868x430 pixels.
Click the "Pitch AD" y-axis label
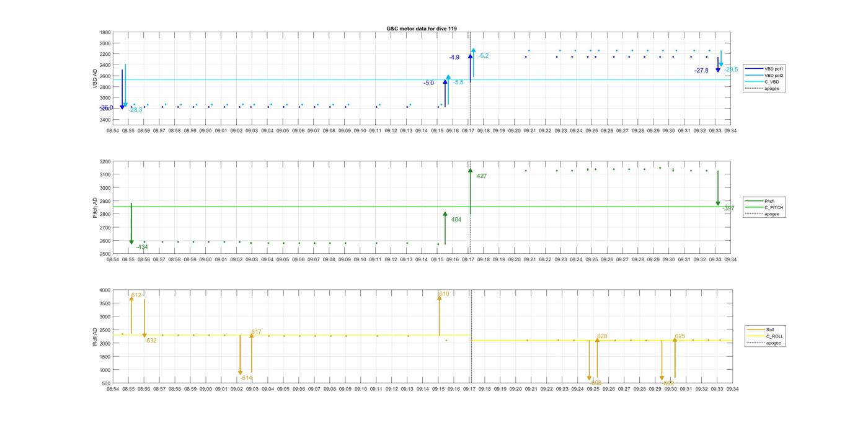(95, 208)
